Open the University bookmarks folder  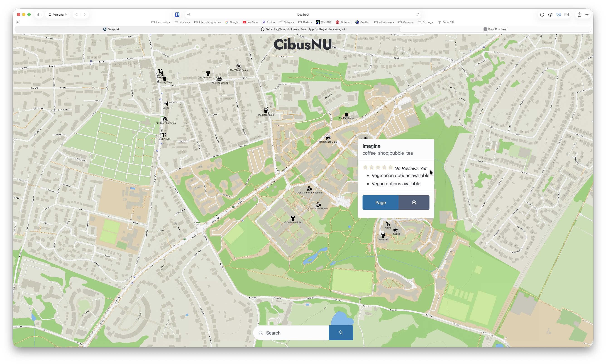point(161,22)
